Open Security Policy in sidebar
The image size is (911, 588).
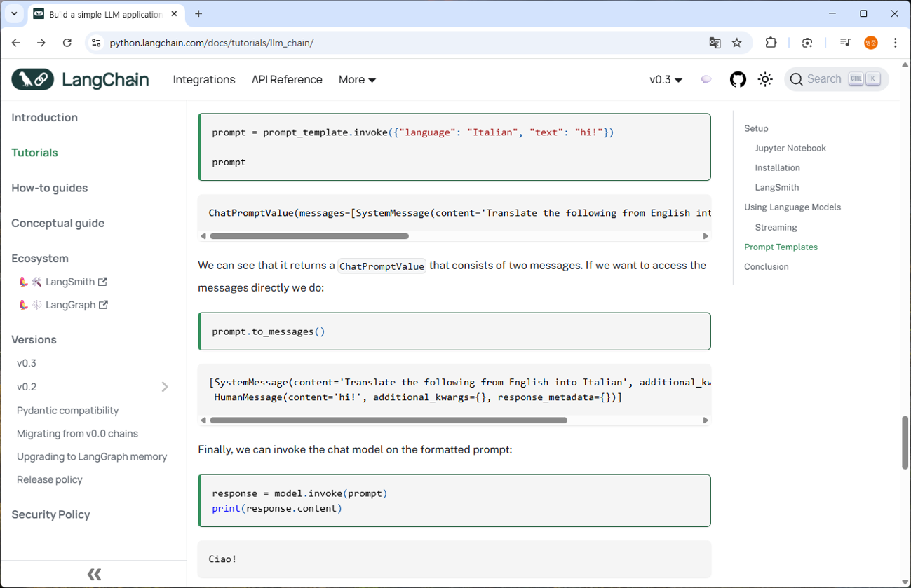[x=50, y=514]
